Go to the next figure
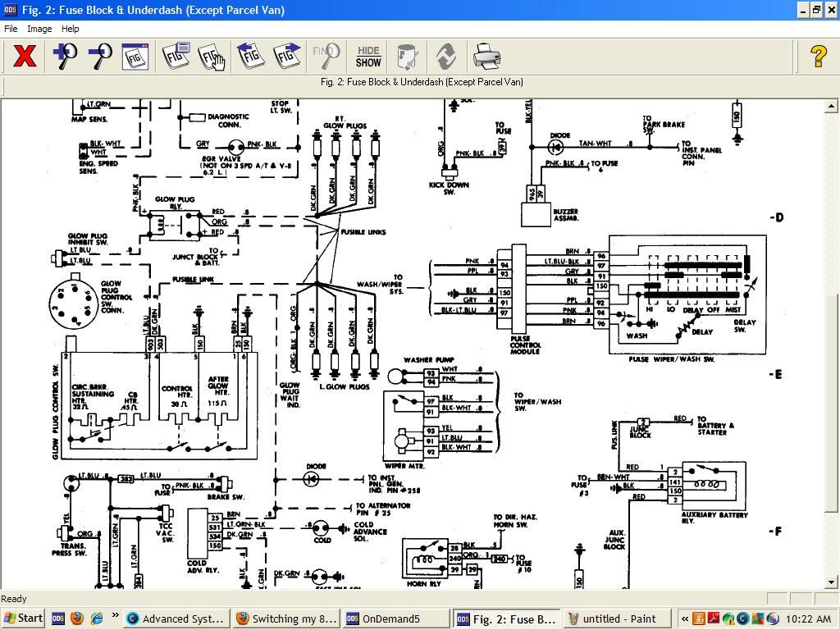The image size is (840, 630). pos(286,57)
